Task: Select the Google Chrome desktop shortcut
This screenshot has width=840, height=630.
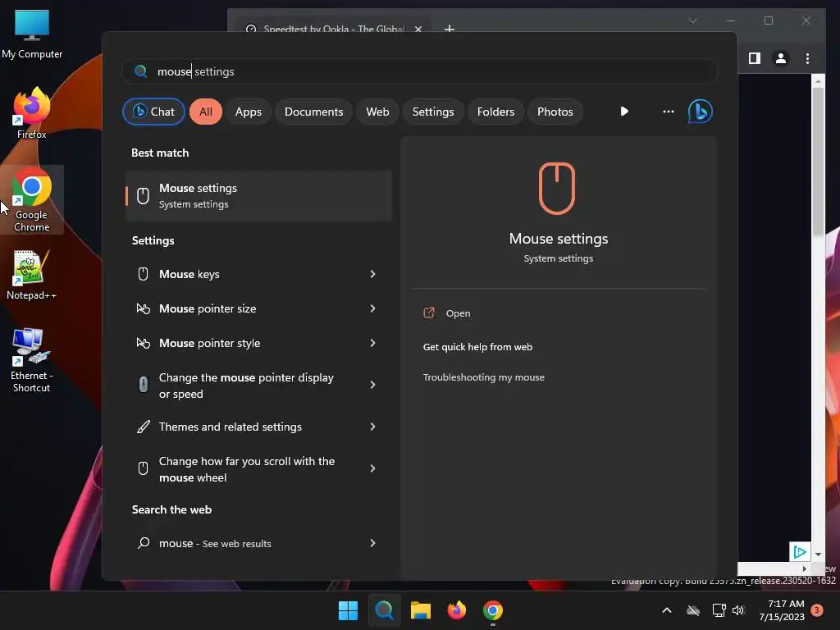Action: (x=32, y=200)
